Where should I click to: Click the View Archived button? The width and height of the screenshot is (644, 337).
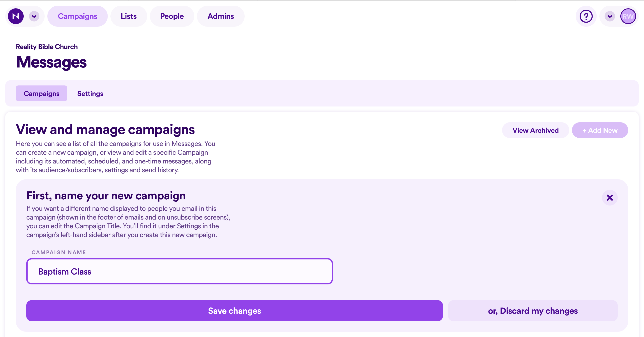[536, 130]
